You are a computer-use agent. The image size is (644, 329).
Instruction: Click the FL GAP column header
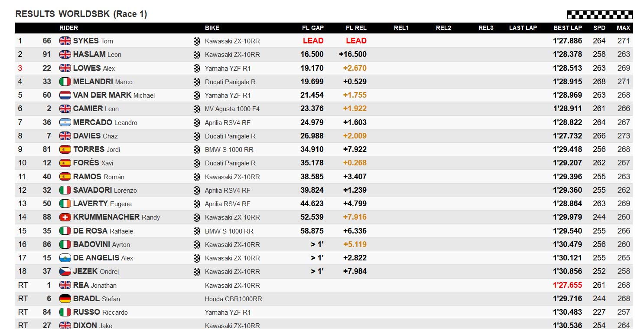point(313,28)
